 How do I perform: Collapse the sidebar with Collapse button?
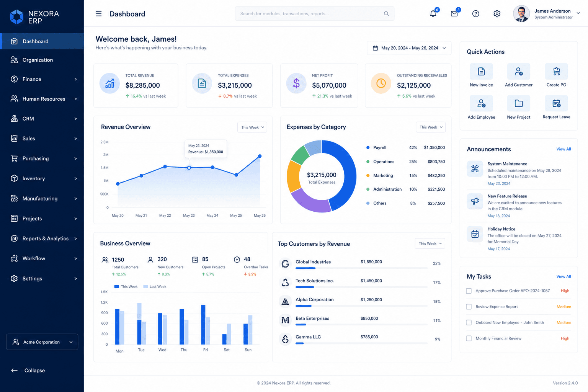point(28,371)
